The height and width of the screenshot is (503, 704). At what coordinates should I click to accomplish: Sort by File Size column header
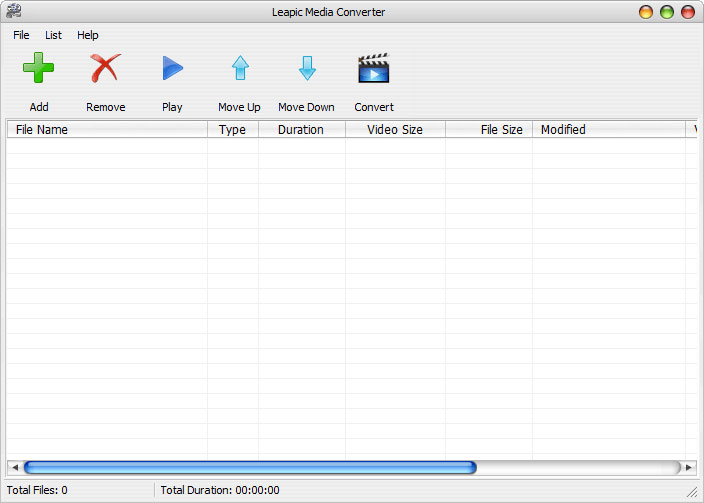(489, 129)
